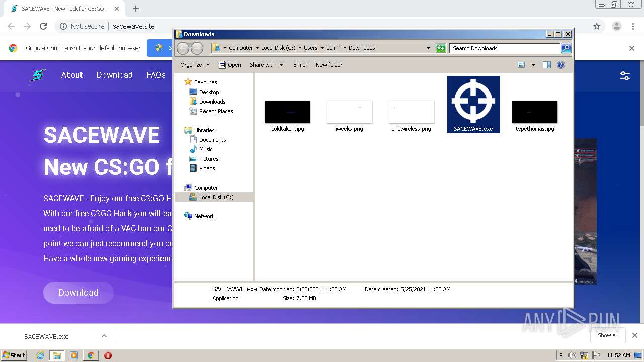644x362 pixels.
Task: Reload the sacewave.site page
Action: pos(43,26)
